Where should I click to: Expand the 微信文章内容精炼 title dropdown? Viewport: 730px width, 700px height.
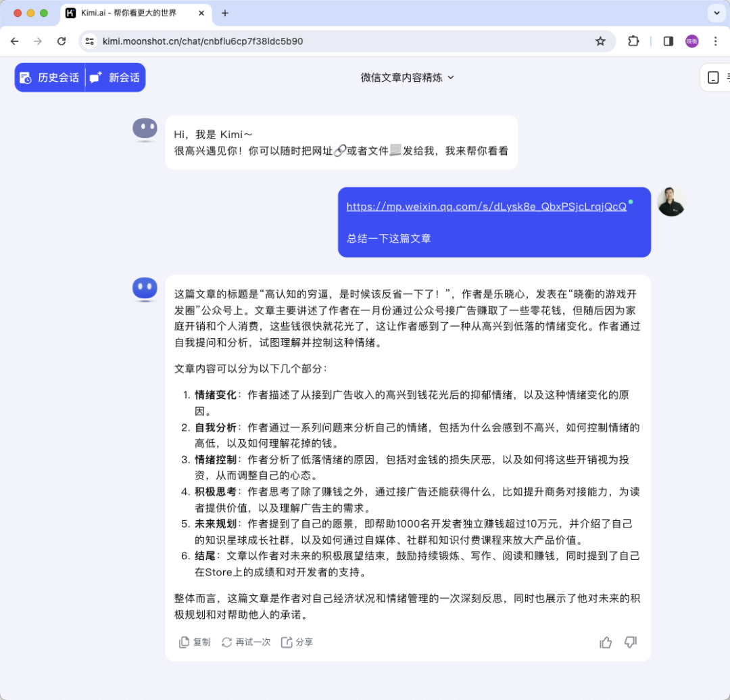(x=407, y=77)
